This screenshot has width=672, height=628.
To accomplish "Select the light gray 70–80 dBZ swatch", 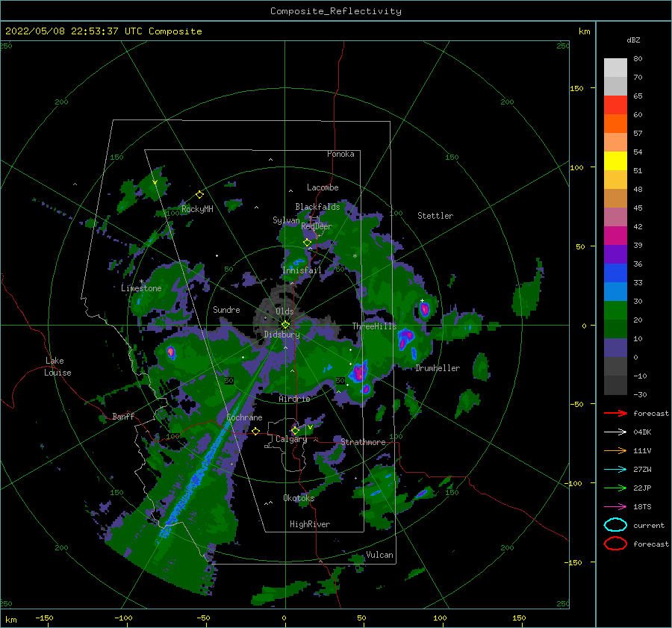I will pyautogui.click(x=615, y=68).
